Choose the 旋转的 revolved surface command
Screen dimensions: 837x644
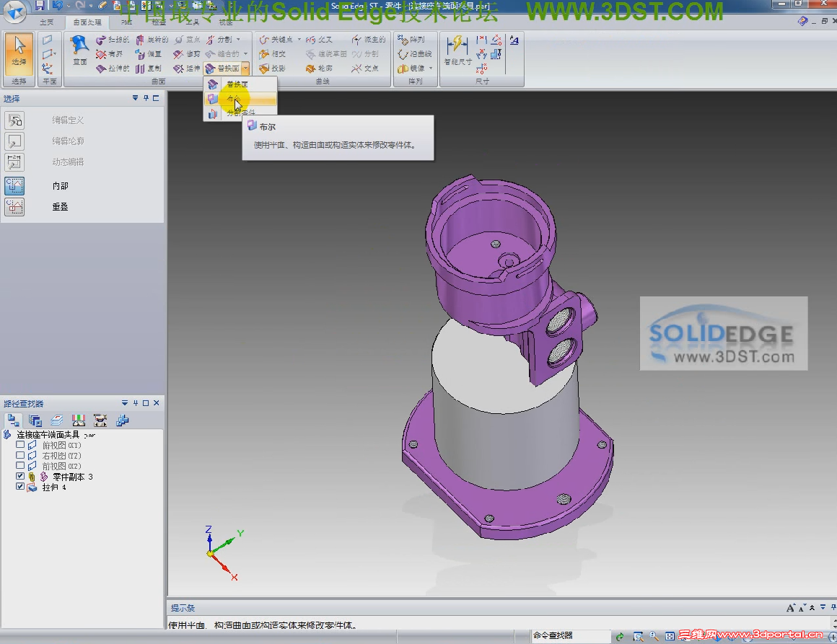tap(152, 40)
